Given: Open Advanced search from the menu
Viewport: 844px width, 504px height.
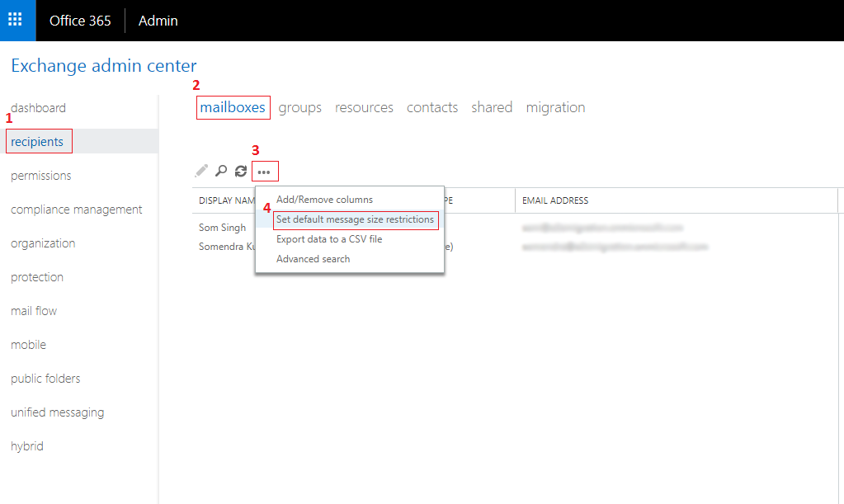Looking at the screenshot, I should pos(313,258).
